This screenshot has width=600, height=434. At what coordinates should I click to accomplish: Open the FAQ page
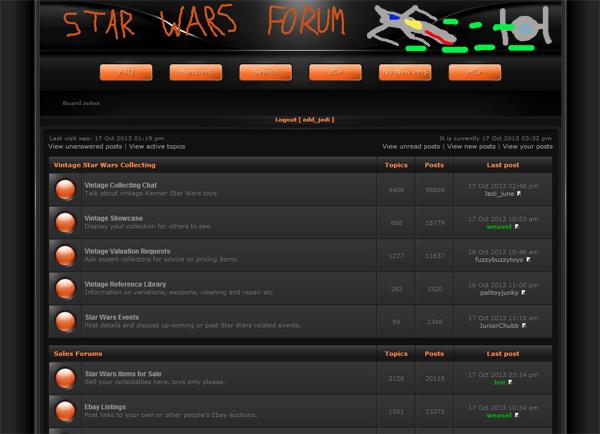126,72
